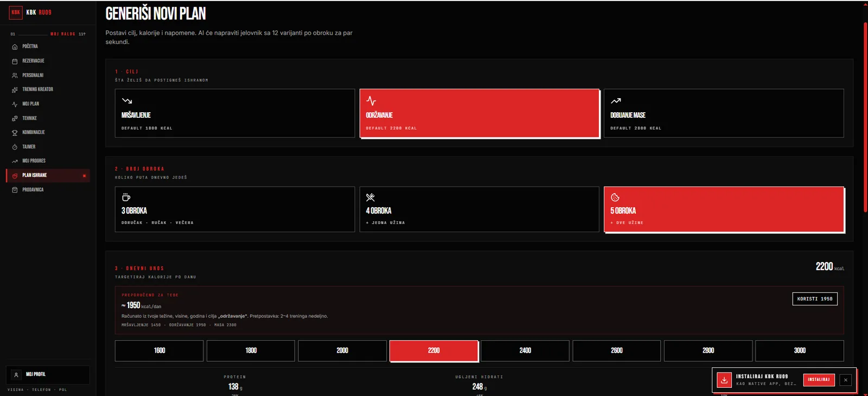
Task: Click the install download icon in popup
Action: coord(724,380)
